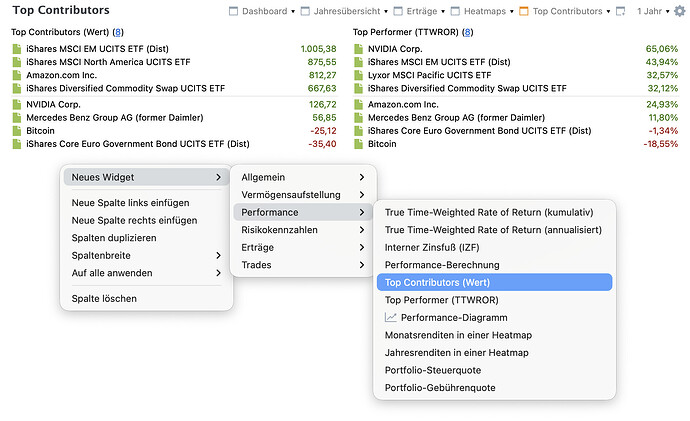Click the Performance-Diagramm chart icon
Image resolution: width=690 pixels, height=421 pixels.
[x=391, y=318]
